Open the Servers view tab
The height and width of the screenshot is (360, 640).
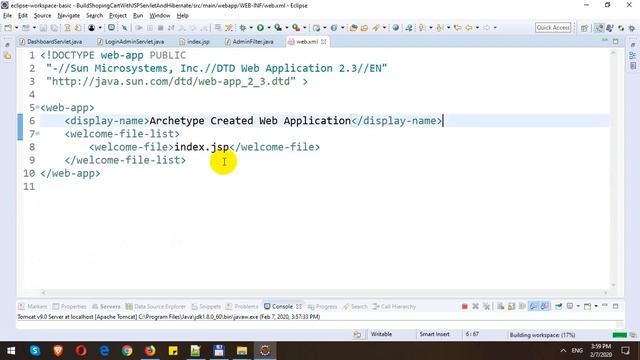pyautogui.click(x=106, y=307)
